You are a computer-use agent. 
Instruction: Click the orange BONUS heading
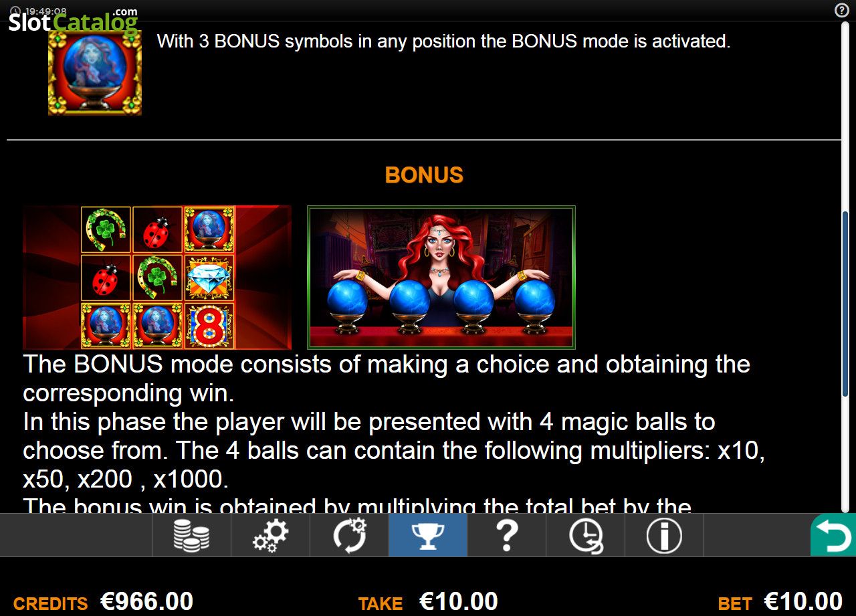coord(424,175)
